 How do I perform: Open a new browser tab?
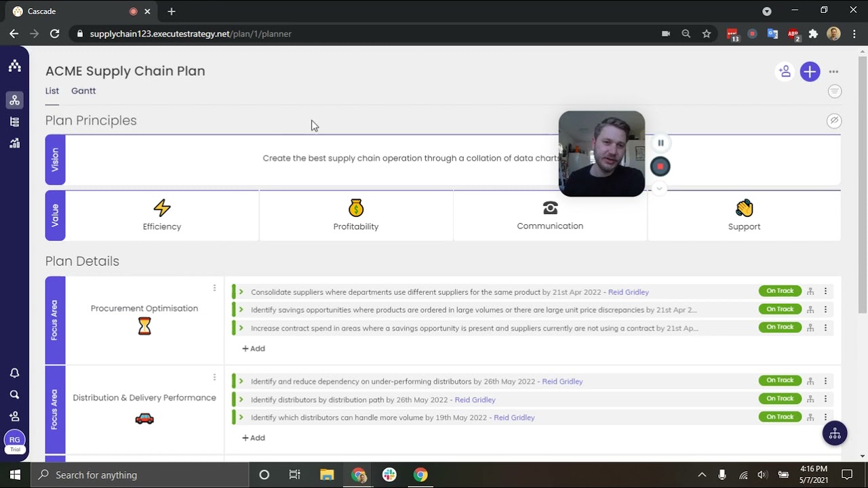[172, 12]
